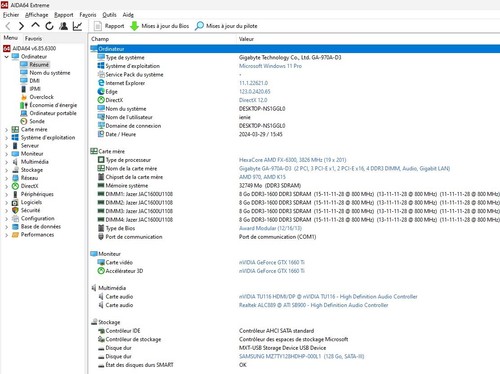
Task: Open the user favorites person icon
Action: 63,26
